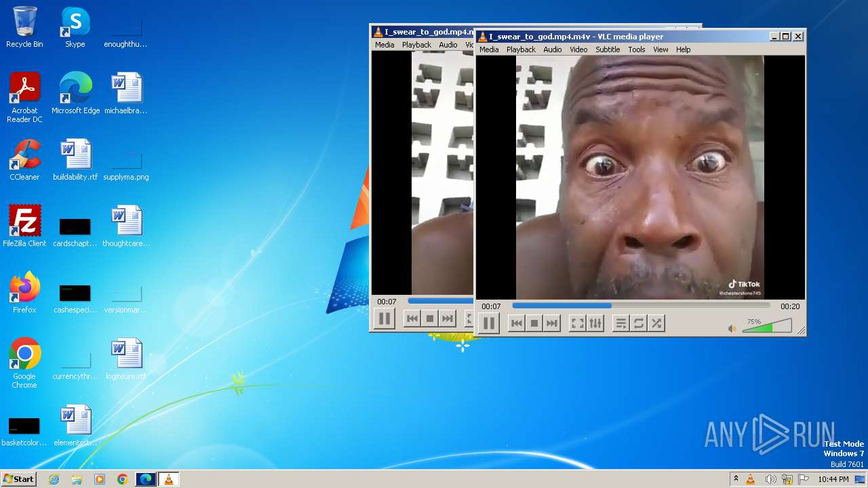
Task: Open Audio menu in background VLC window
Action: 448,45
